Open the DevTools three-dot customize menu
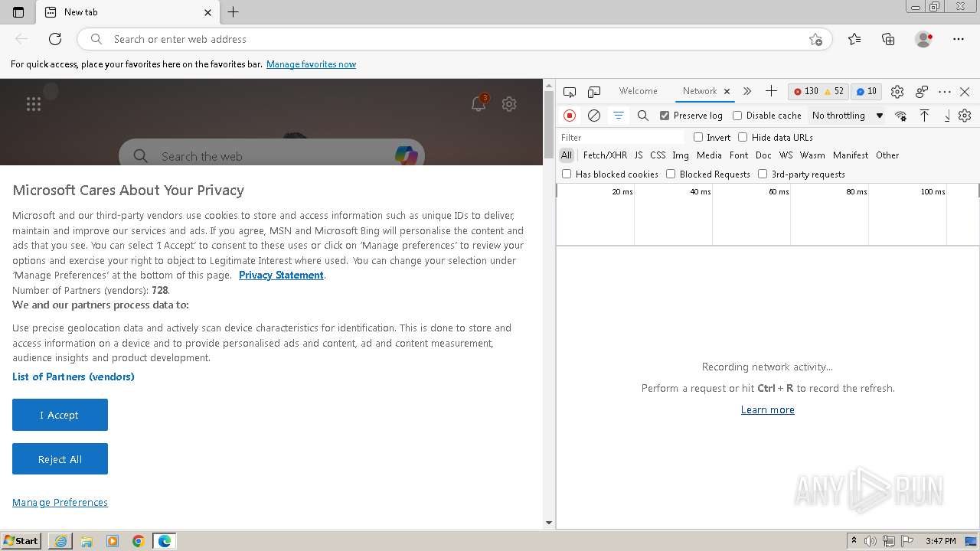The image size is (980, 551). coord(945,91)
